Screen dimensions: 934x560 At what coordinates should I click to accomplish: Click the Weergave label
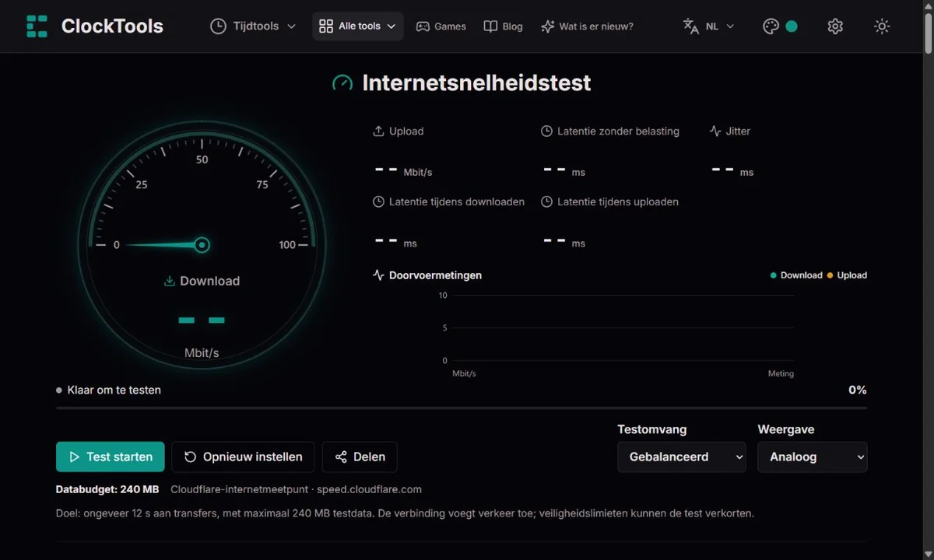click(x=786, y=429)
